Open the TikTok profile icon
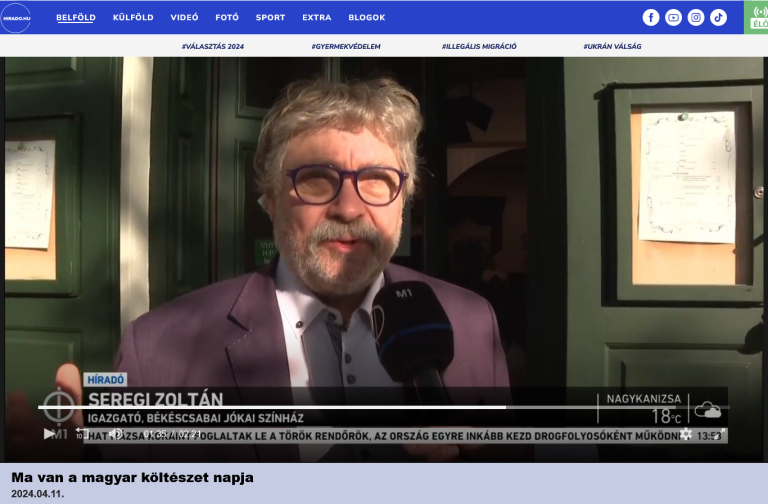 [x=719, y=17]
